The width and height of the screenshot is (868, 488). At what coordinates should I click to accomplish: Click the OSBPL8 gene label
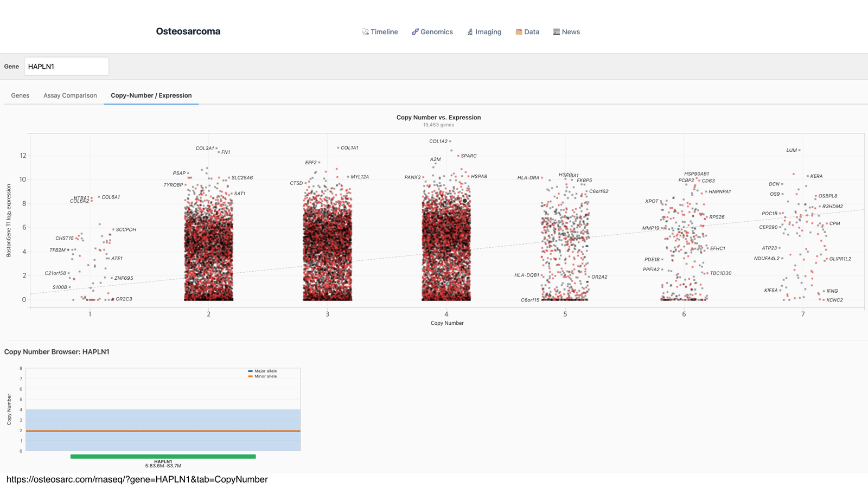pos(828,196)
